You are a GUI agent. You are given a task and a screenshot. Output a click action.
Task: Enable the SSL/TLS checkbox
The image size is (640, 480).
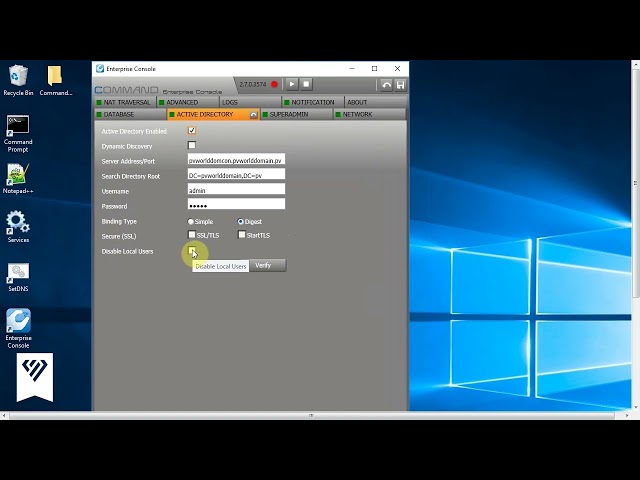192,235
